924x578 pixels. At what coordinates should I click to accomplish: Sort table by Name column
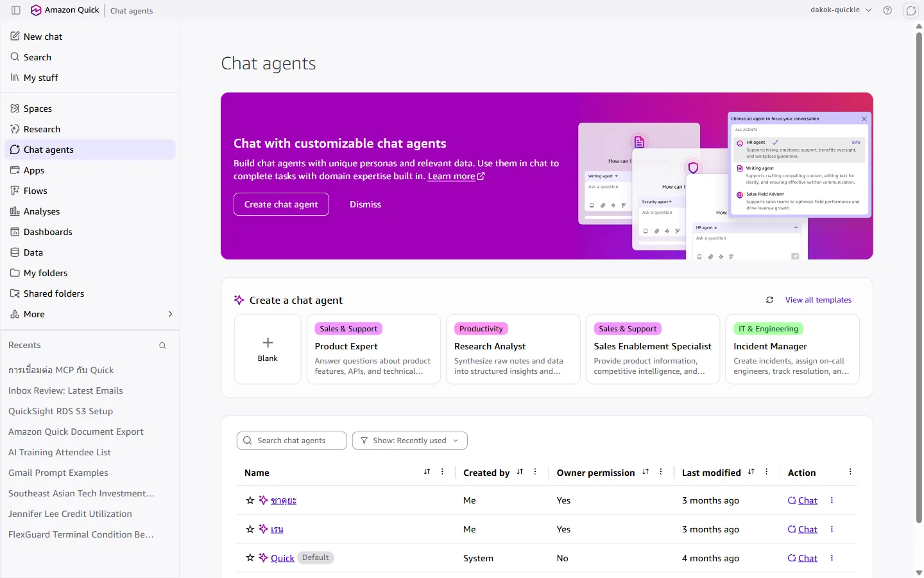tap(427, 472)
